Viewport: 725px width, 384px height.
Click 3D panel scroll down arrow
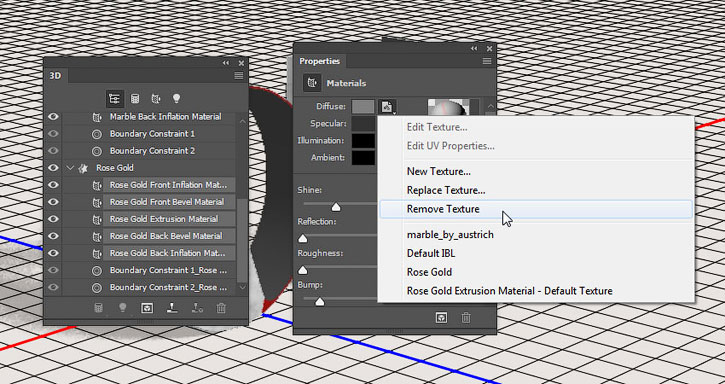pyautogui.click(x=242, y=288)
